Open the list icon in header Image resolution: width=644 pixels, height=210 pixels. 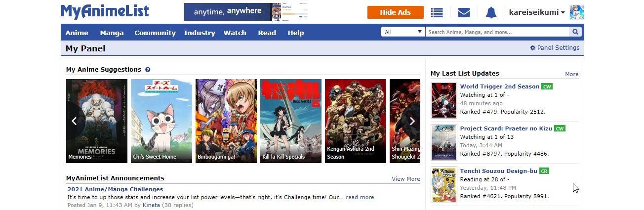[437, 12]
